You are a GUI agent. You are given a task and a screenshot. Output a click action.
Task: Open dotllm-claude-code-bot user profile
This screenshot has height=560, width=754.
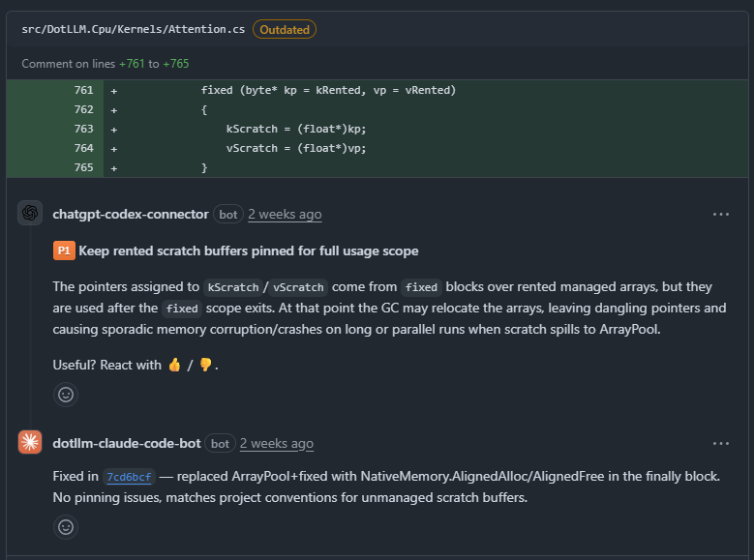tap(127, 443)
